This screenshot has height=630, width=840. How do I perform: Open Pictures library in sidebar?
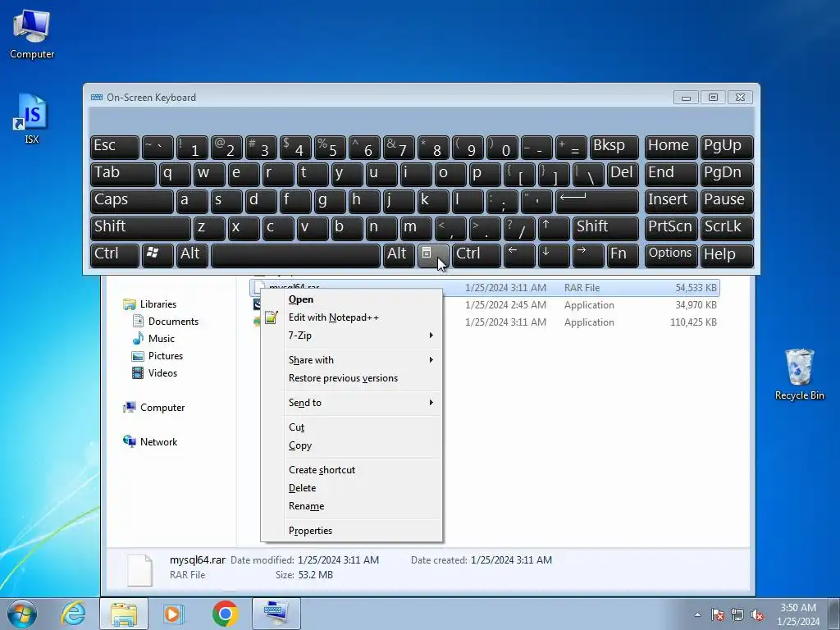(157, 356)
